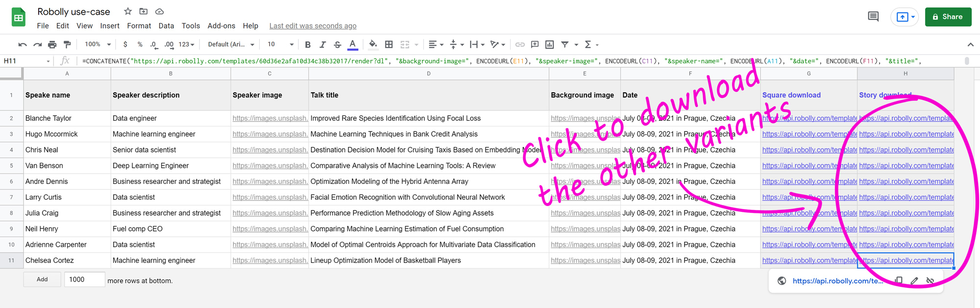Image resolution: width=980 pixels, height=308 pixels.
Task: Click the green Share button
Action: click(948, 17)
